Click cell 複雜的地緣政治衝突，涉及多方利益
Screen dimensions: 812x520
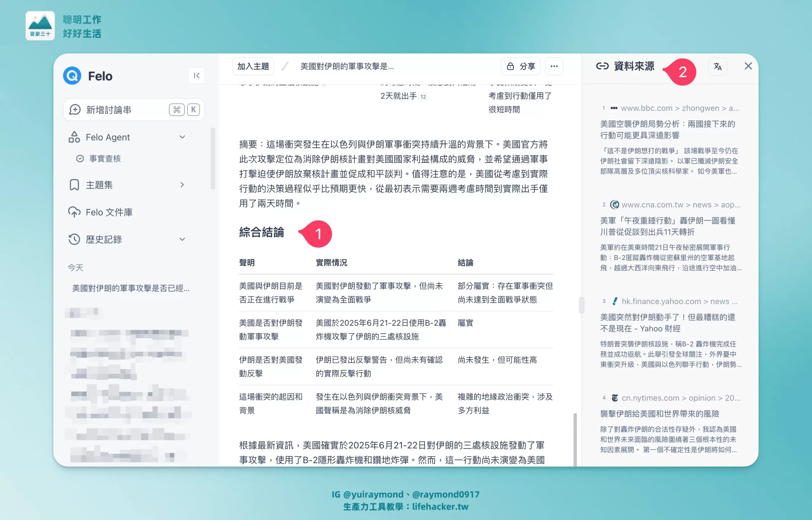(505, 403)
